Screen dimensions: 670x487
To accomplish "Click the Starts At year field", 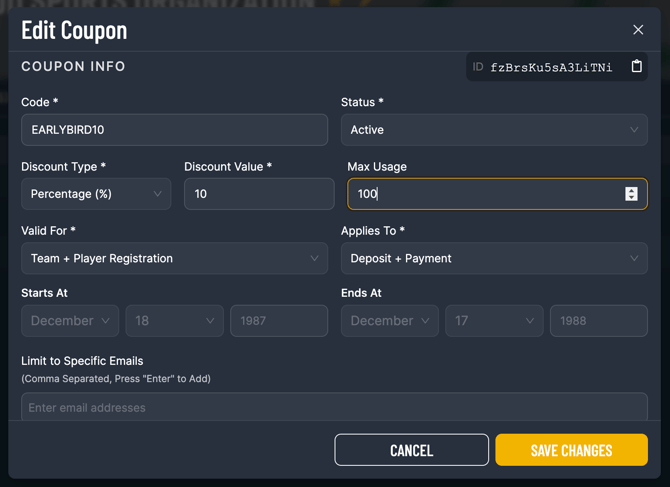I will (279, 321).
